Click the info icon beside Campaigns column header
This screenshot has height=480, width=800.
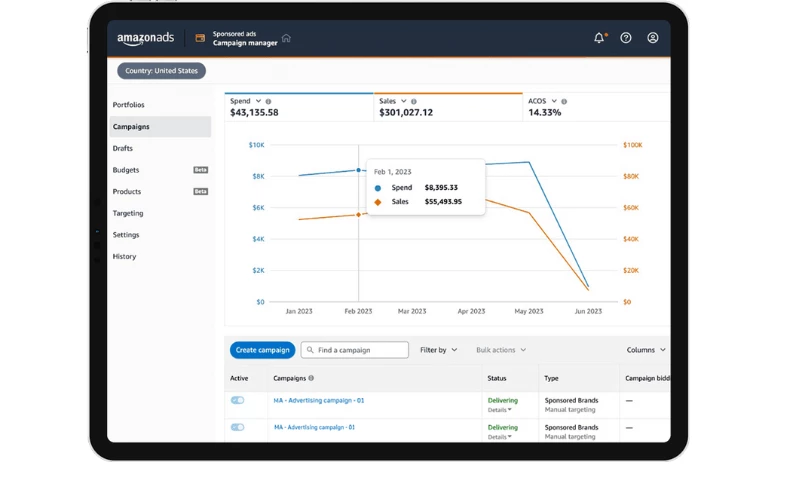(311, 379)
